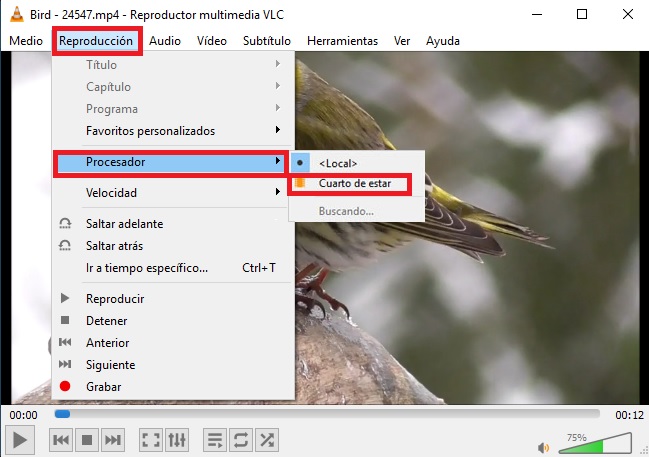
Task: Click Ir a tiempo específico entry
Action: click(147, 268)
